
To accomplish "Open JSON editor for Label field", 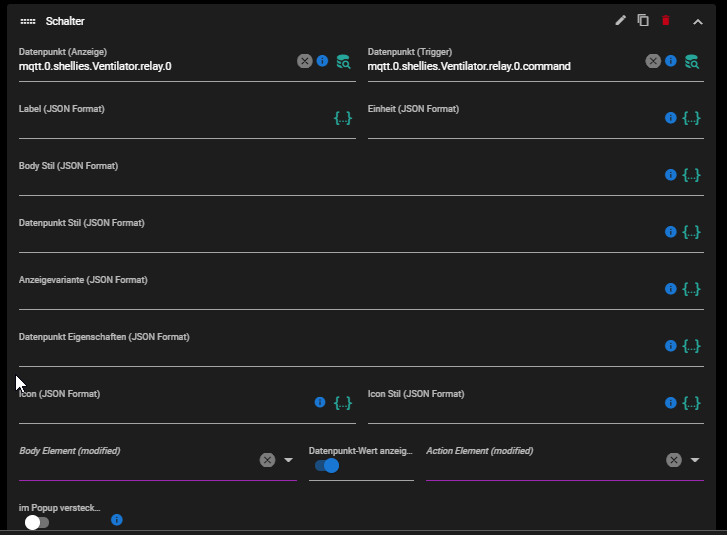I will (343, 118).
